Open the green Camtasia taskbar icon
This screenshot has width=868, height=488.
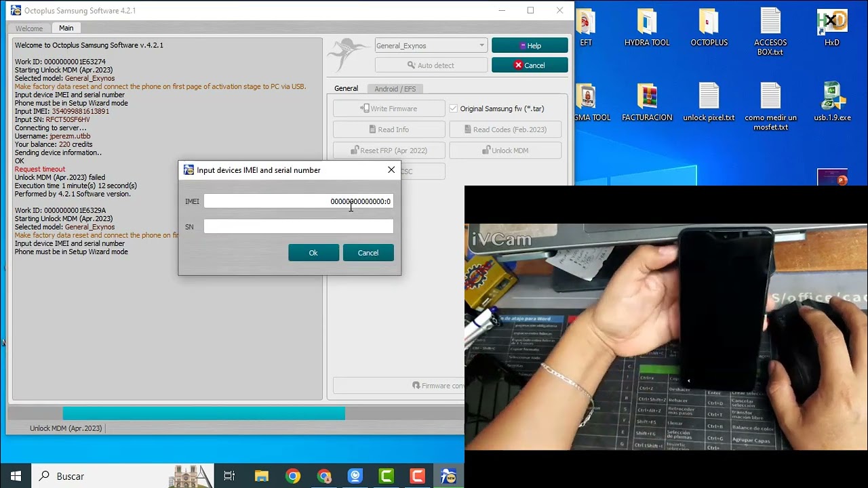coord(387,476)
